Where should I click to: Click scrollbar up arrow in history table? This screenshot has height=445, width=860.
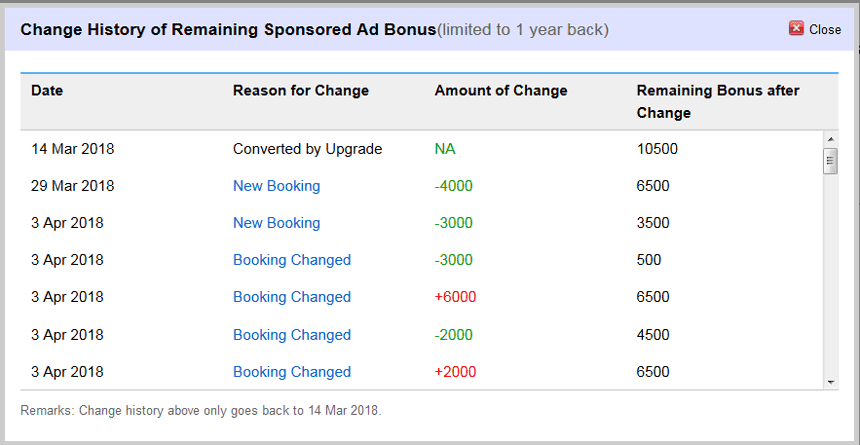point(830,139)
